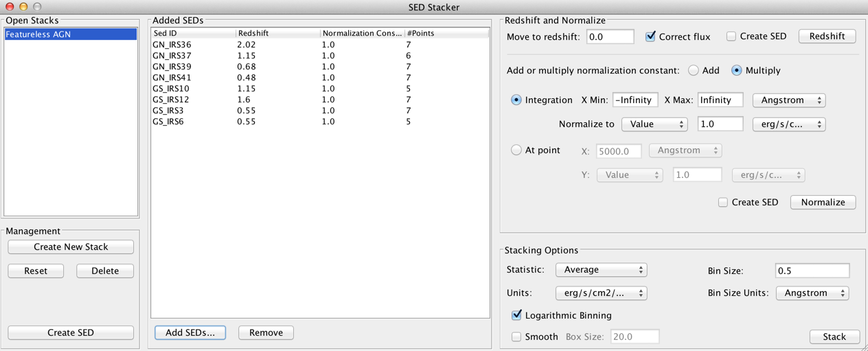868x351 pixels.
Task: Enable the Smooth checkbox
Action: [516, 337]
